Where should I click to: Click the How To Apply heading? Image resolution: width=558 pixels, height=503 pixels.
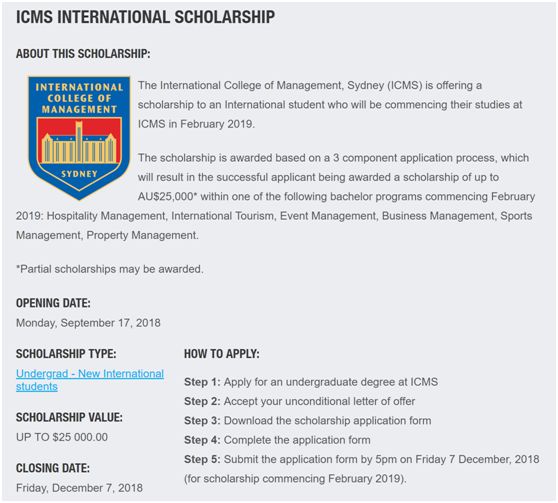[222, 354]
